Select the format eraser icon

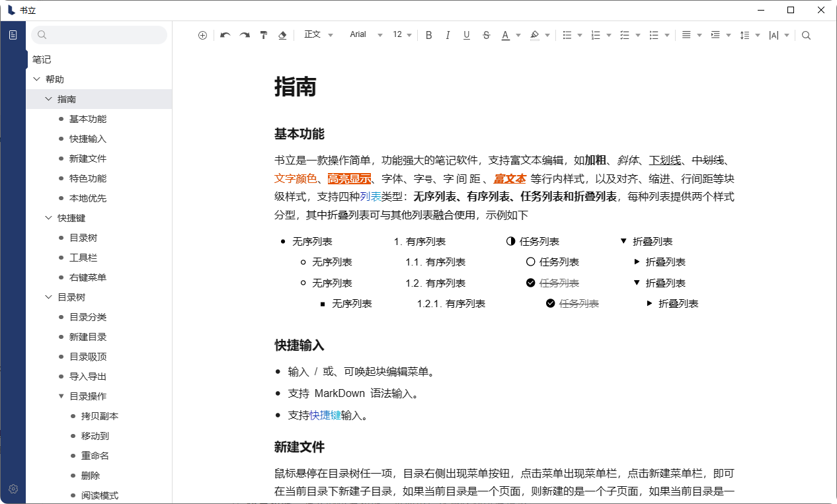click(x=282, y=34)
